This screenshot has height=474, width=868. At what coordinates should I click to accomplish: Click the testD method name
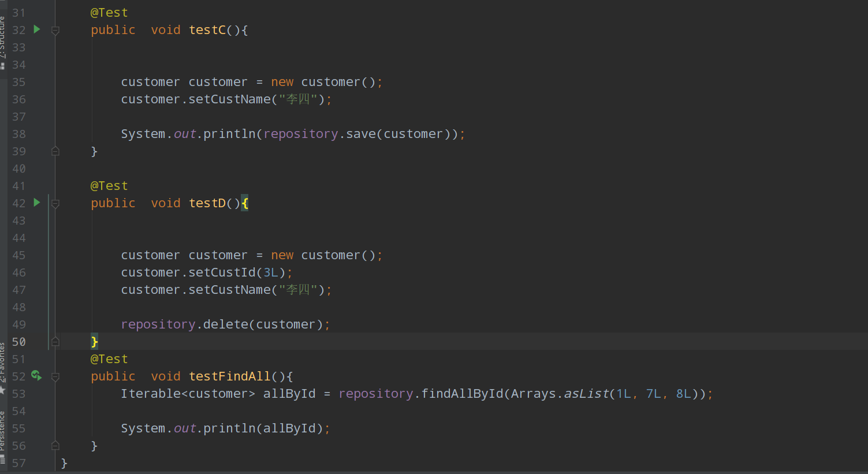click(x=207, y=203)
